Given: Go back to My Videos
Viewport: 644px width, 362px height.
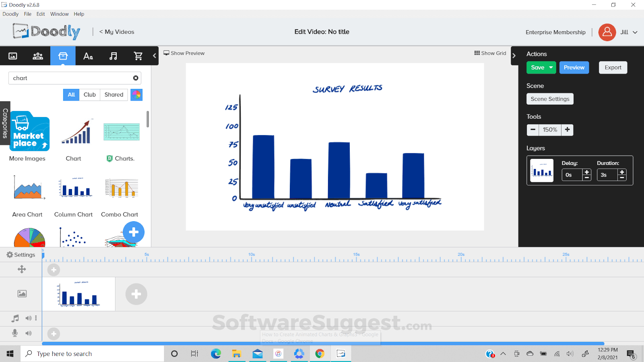Looking at the screenshot, I should pos(117,32).
